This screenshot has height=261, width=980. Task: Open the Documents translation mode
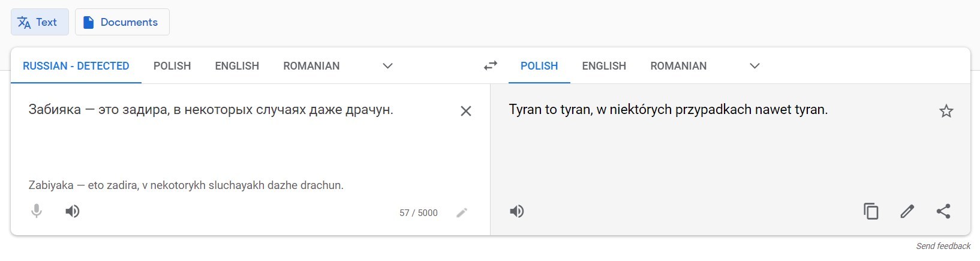pos(122,22)
